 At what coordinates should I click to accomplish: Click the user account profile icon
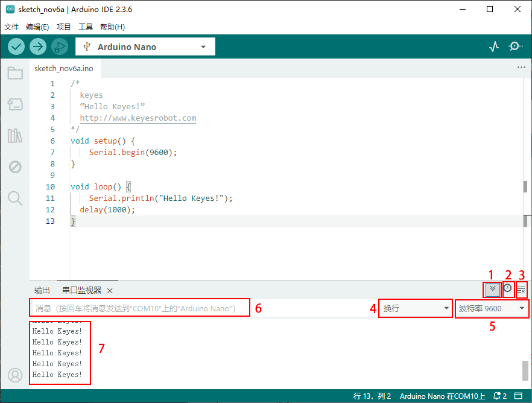(x=15, y=375)
